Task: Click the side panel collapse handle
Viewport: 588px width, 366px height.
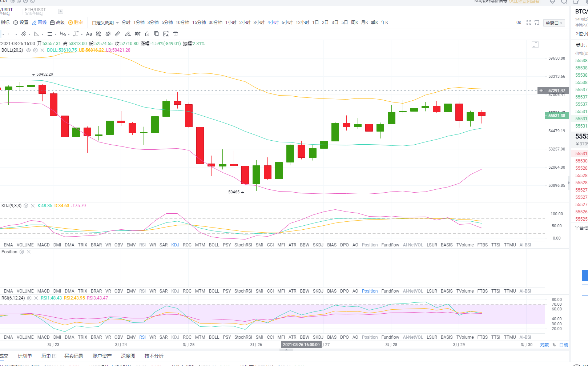Action: click(x=569, y=182)
